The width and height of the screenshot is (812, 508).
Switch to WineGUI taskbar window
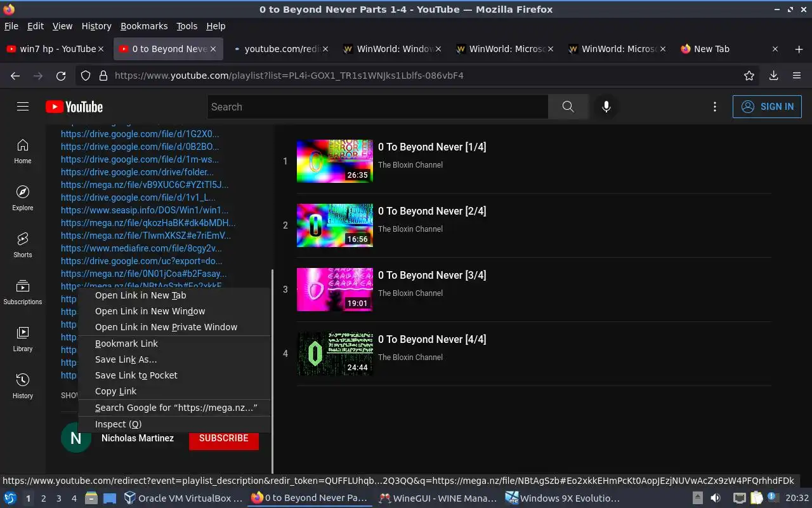[x=438, y=498]
